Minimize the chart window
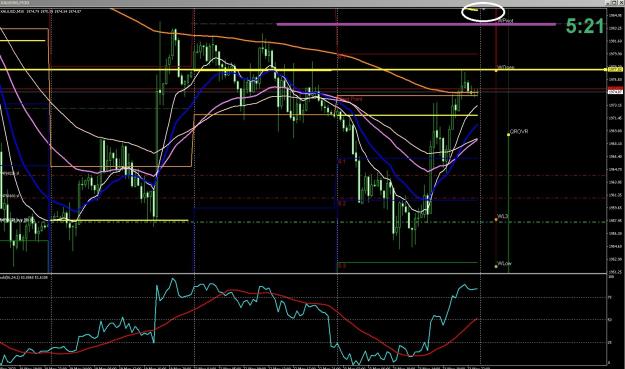Image resolution: width=625 pixels, height=369 pixels. coord(607,2)
